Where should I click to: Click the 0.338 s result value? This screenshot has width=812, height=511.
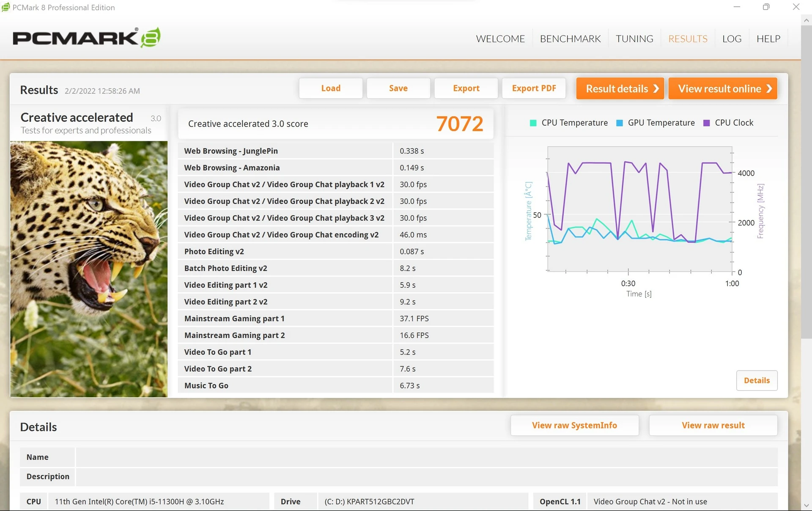click(x=411, y=151)
